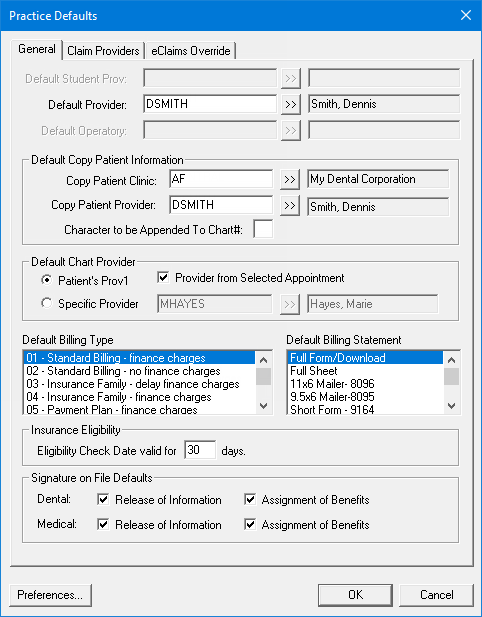Toggle Medical Assignment of Benefits checkbox
Image resolution: width=482 pixels, height=617 pixels.
coord(250,524)
